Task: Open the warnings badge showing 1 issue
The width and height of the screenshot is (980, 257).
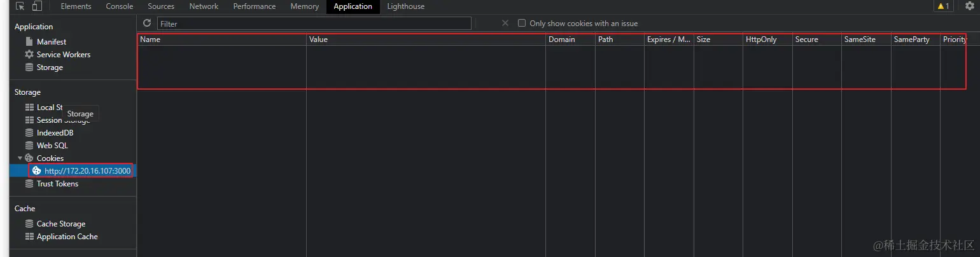Action: click(x=943, y=6)
